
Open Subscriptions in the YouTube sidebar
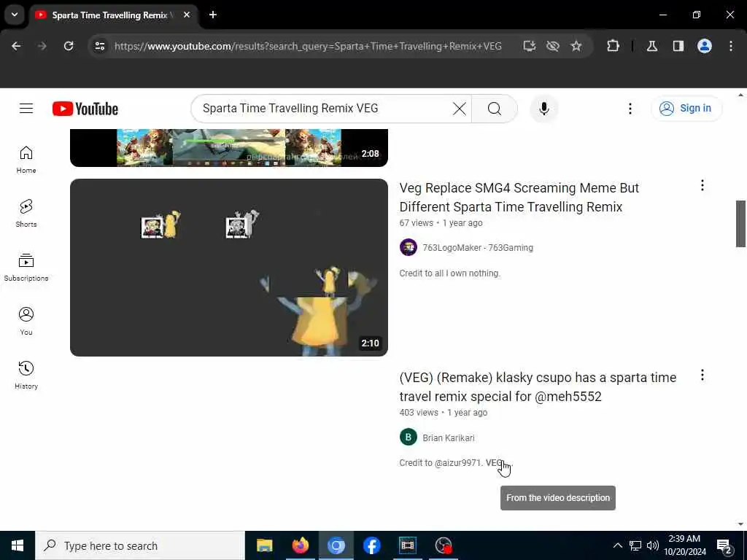pos(26,267)
